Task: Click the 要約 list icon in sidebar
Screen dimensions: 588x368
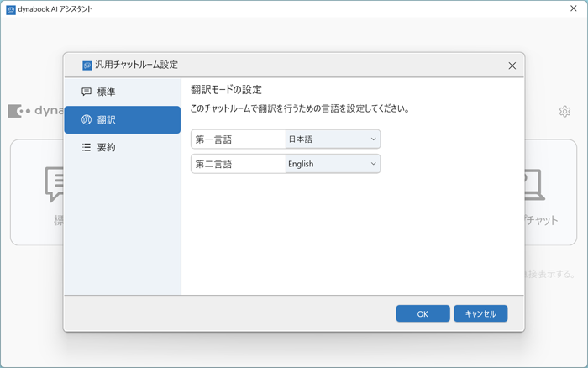Action: click(87, 147)
